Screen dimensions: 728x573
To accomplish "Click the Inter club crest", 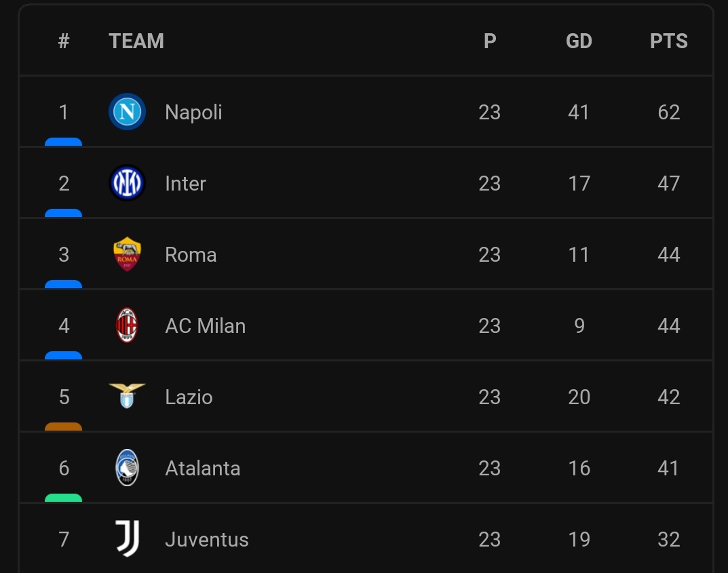I will click(x=128, y=183).
